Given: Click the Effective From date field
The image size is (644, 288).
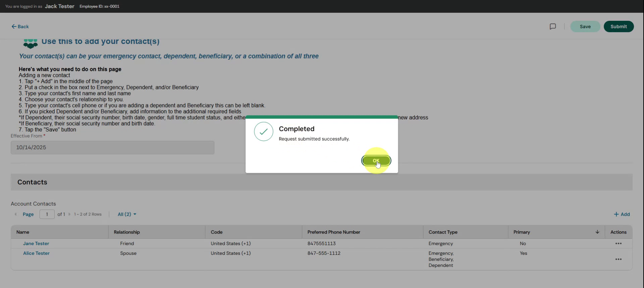Looking at the screenshot, I should pos(112,147).
